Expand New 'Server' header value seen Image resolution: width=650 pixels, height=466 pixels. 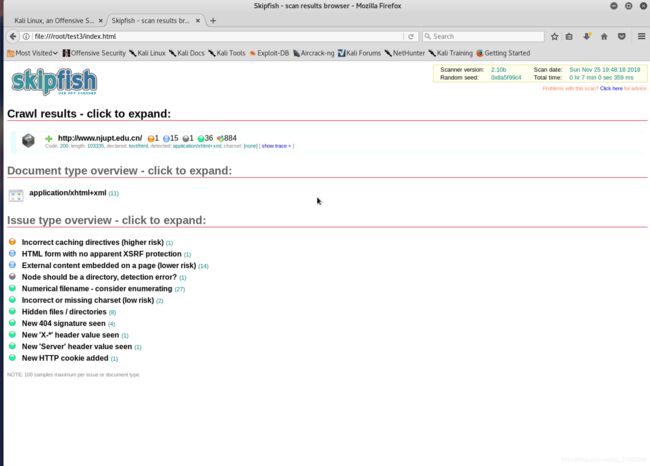tap(77, 347)
